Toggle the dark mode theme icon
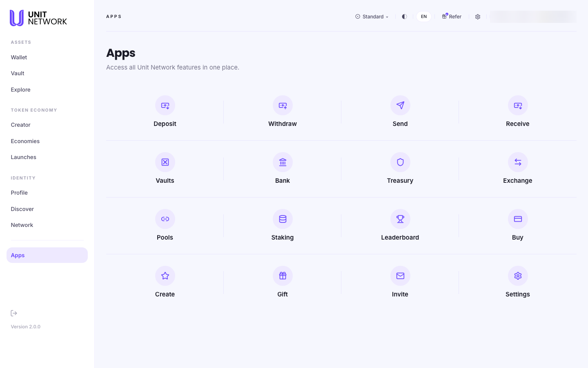This screenshot has height=368, width=588. (404, 17)
